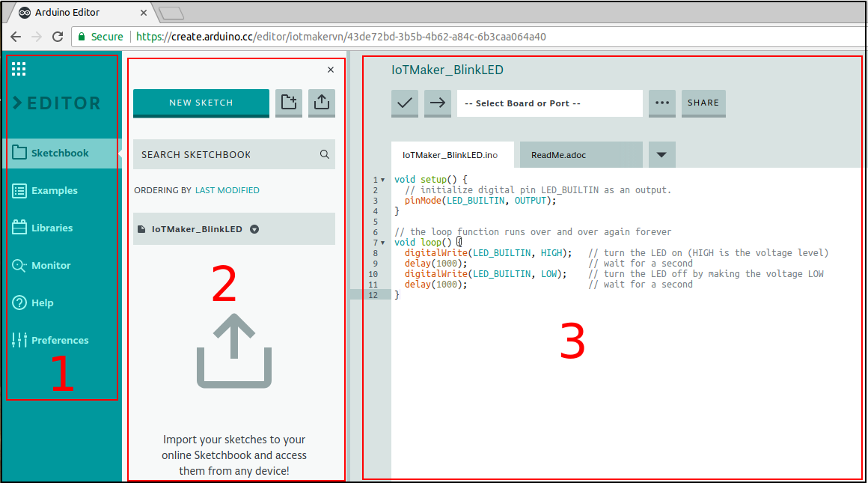868x483 pixels.
Task: Click the import sketch upload icon
Action: (x=322, y=103)
